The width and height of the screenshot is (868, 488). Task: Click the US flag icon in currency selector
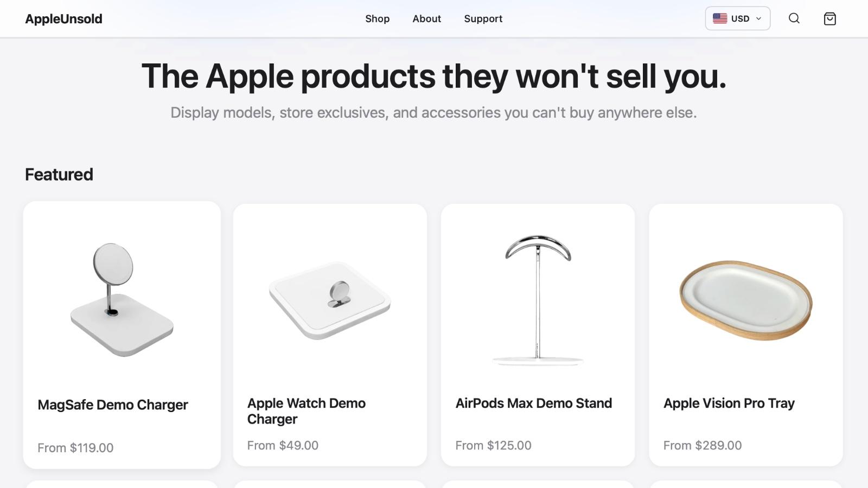(720, 18)
